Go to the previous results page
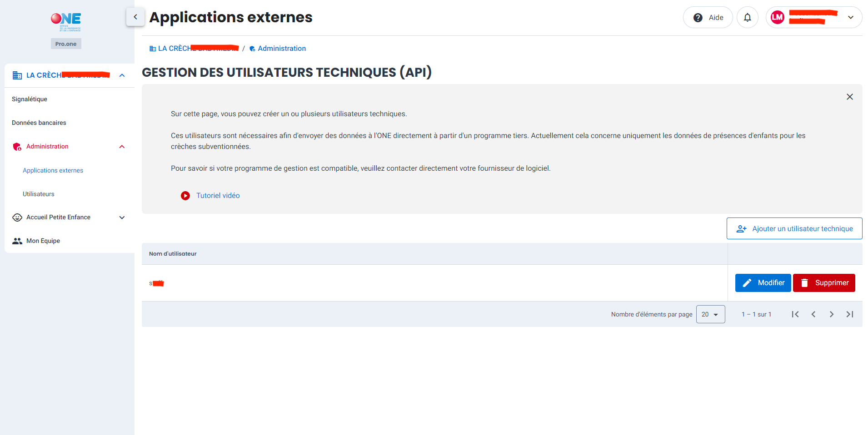 pyautogui.click(x=813, y=314)
